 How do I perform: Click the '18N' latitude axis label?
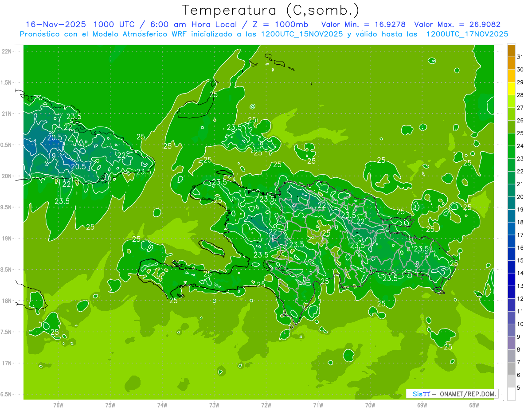coord(7,301)
